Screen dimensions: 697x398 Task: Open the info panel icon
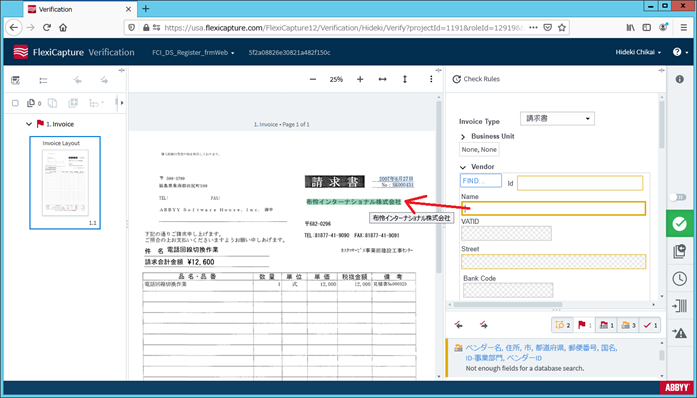[x=680, y=79]
